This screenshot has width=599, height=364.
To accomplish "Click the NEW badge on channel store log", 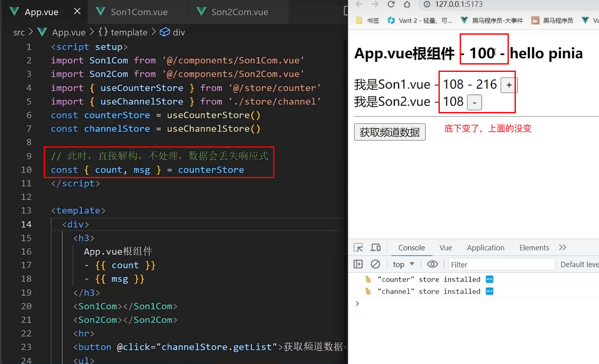I will (x=489, y=291).
